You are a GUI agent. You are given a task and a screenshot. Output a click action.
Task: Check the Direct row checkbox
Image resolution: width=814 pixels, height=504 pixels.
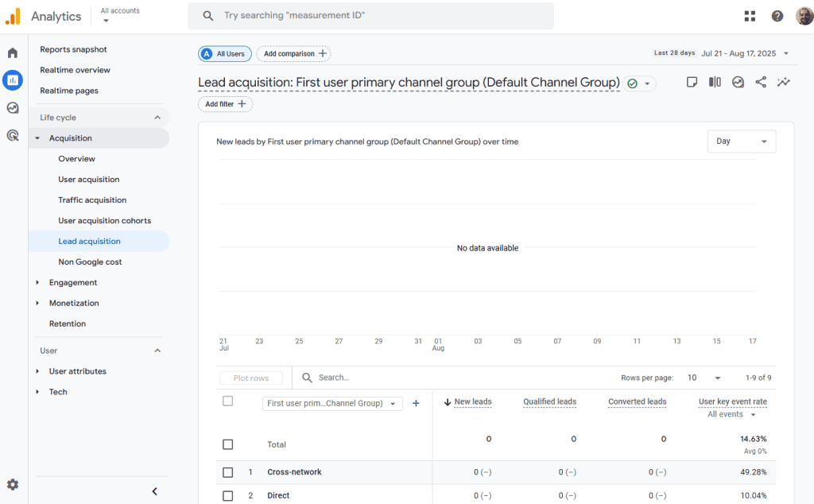click(228, 496)
